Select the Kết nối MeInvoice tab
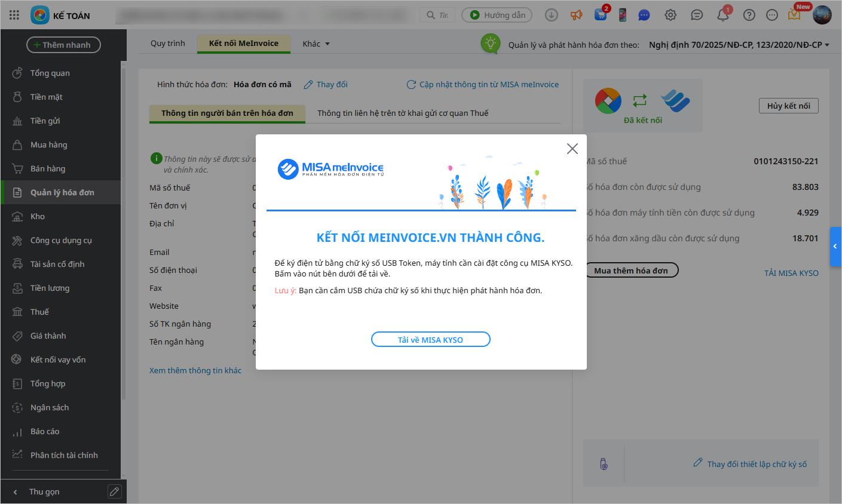 tap(244, 44)
